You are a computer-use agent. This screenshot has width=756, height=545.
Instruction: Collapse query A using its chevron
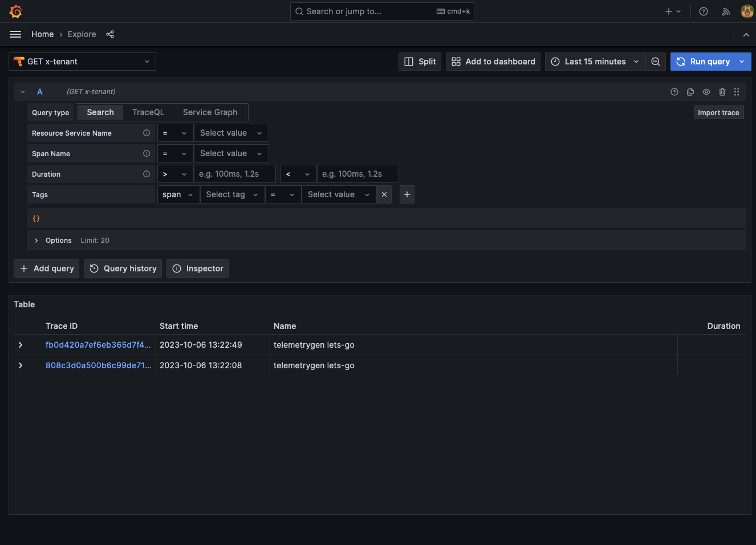click(22, 92)
